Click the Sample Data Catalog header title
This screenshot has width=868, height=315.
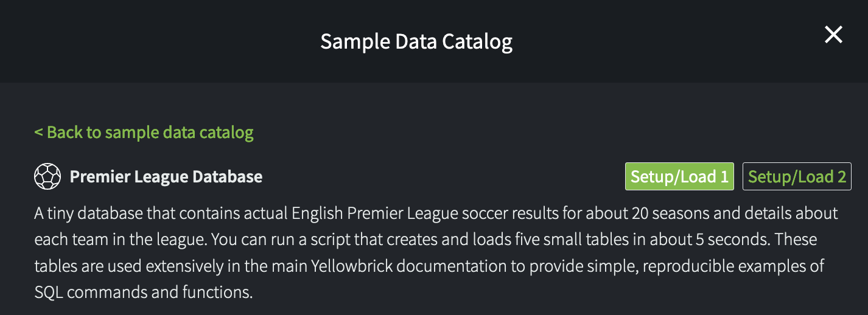(416, 41)
